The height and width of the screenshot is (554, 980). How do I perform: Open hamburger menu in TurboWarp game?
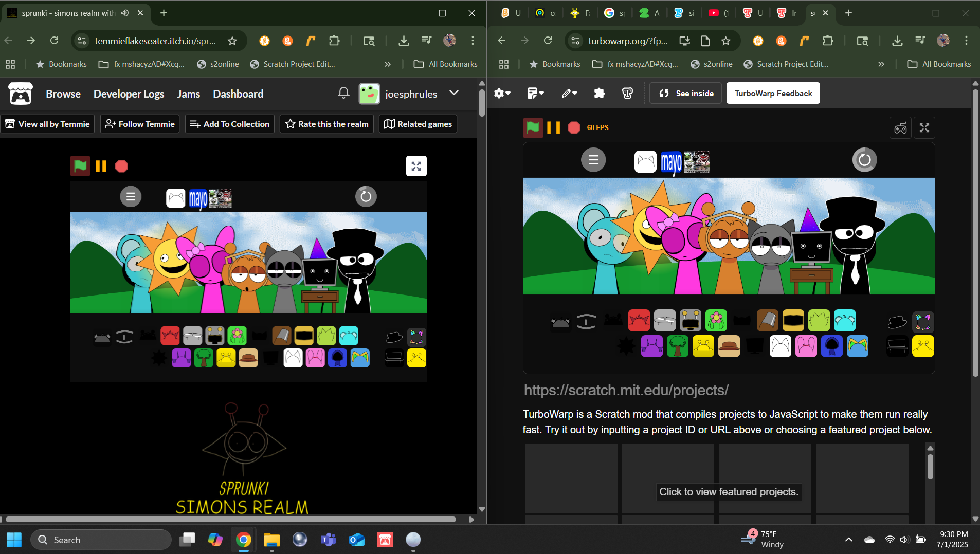(x=593, y=160)
